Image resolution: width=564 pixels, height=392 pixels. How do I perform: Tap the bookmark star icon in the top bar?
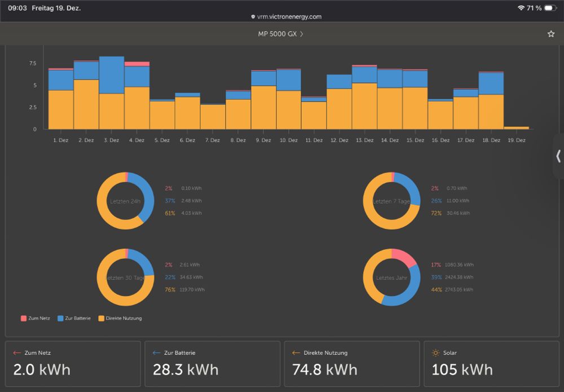click(550, 34)
